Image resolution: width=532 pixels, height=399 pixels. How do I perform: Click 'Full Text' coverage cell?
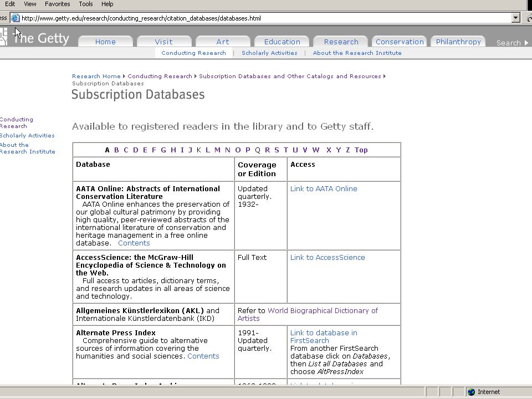click(252, 257)
